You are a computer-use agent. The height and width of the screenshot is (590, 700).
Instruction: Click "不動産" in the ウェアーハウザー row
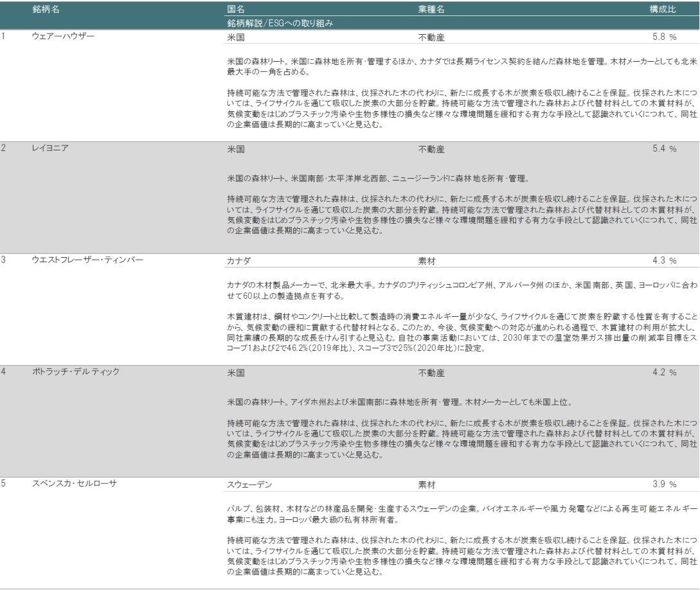point(431,37)
